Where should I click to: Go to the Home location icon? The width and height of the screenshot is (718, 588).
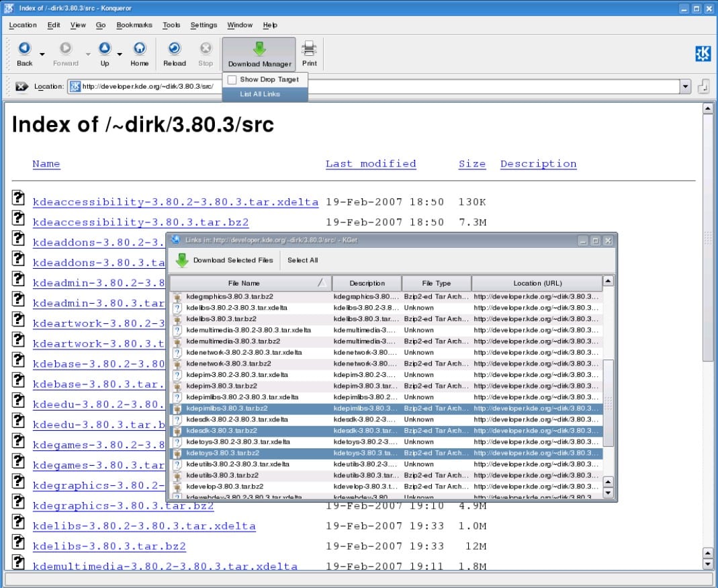tap(139, 48)
